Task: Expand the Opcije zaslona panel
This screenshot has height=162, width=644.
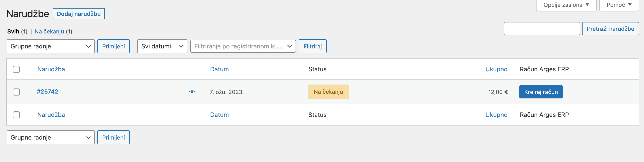Action: (566, 4)
